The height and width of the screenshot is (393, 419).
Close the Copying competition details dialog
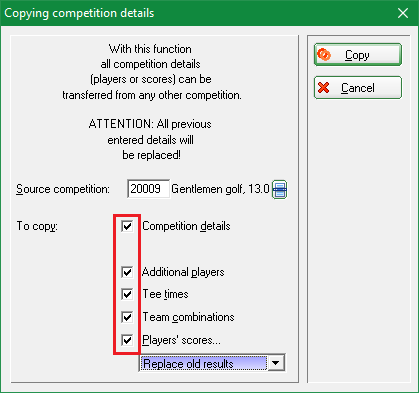click(x=403, y=13)
